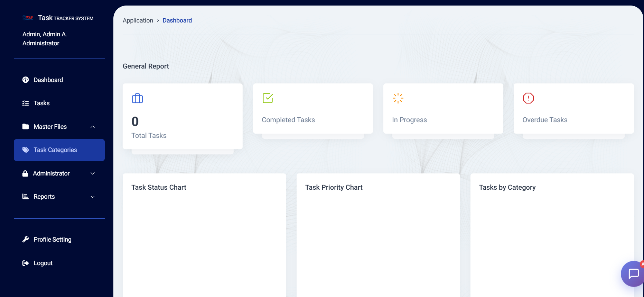Viewport: 644px width, 297px height.
Task: Click the red Overdue Tasks alert icon
Action: tap(528, 98)
